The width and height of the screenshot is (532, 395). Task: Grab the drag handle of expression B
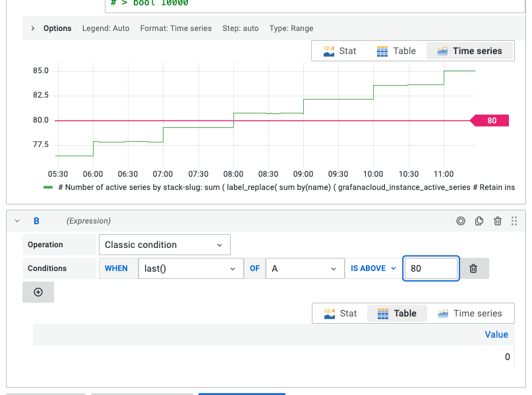click(x=515, y=221)
